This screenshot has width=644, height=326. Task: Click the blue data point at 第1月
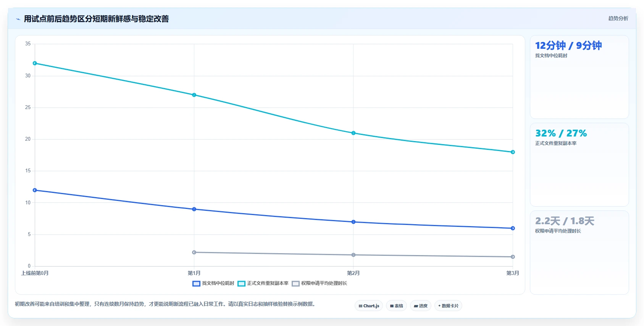tap(194, 209)
